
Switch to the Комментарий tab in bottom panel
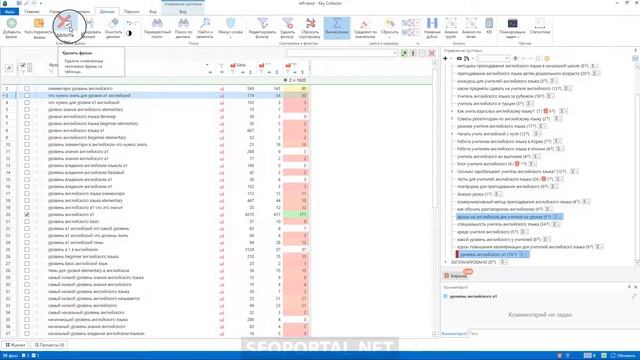pos(454,333)
